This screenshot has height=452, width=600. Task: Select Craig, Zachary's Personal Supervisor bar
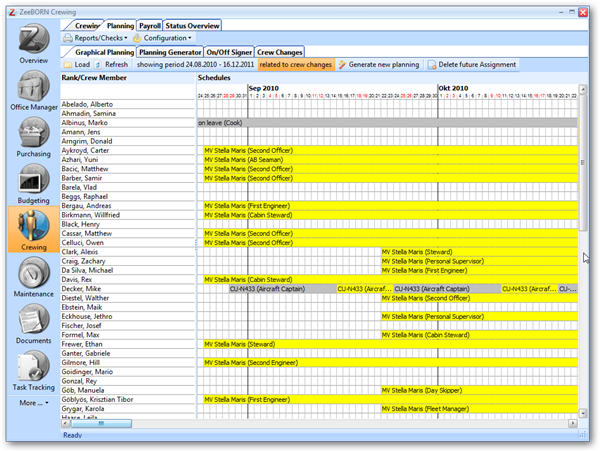coord(479,261)
